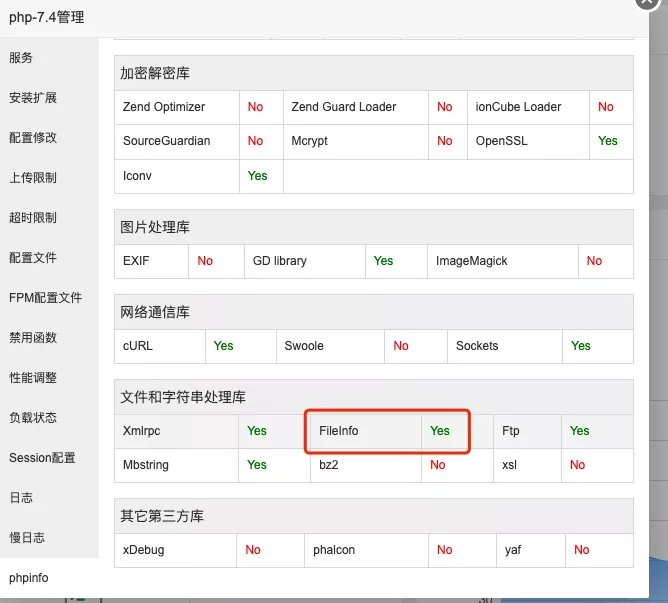Click the Ftp cell
This screenshot has width=668, height=603.
click(x=527, y=431)
